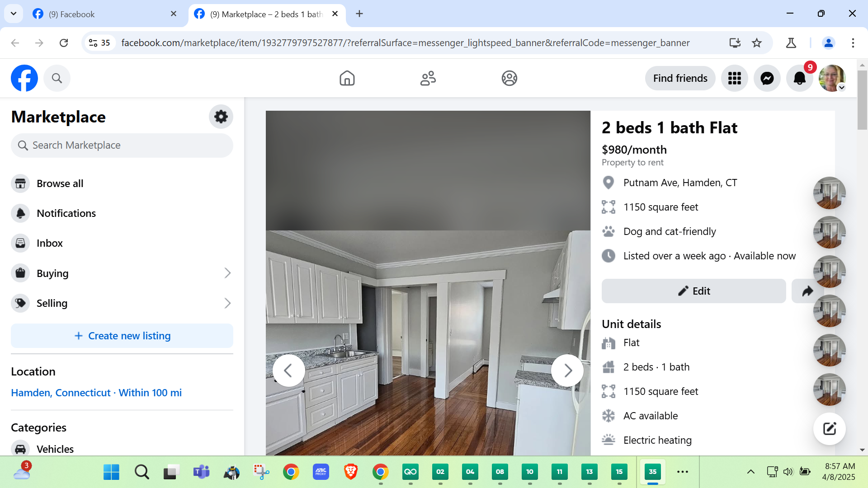Open the account profile picture dropdown

[x=832, y=78]
